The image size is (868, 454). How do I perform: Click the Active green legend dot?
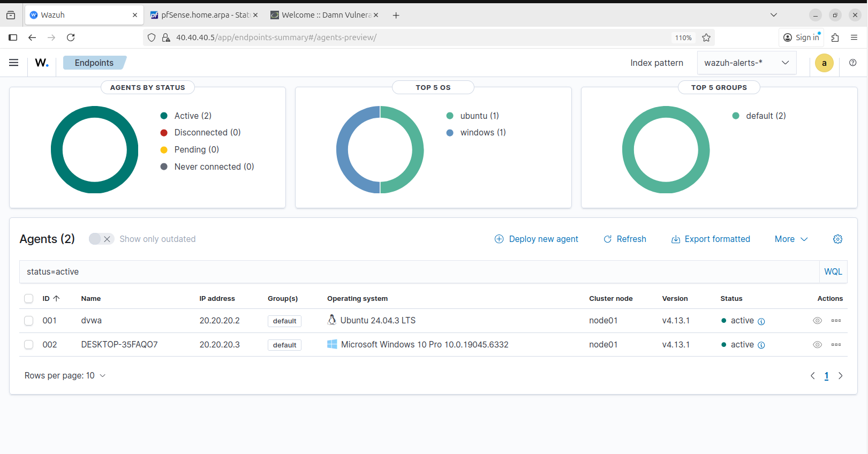(164, 116)
